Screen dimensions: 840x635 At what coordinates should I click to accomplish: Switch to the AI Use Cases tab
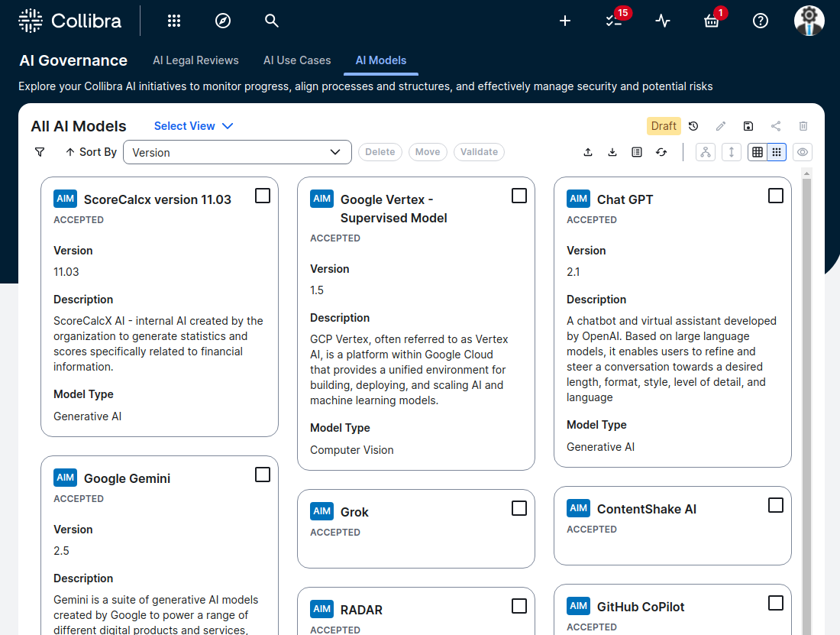297,60
